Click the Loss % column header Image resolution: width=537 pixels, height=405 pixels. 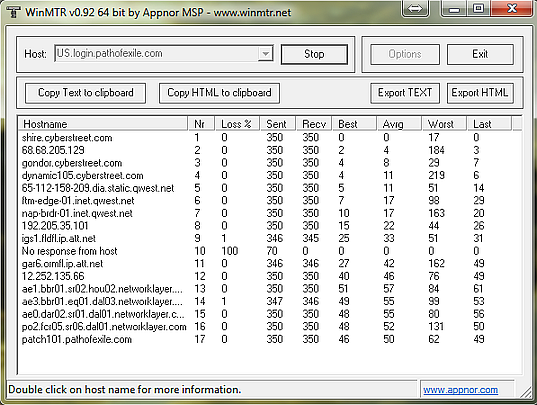click(237, 124)
